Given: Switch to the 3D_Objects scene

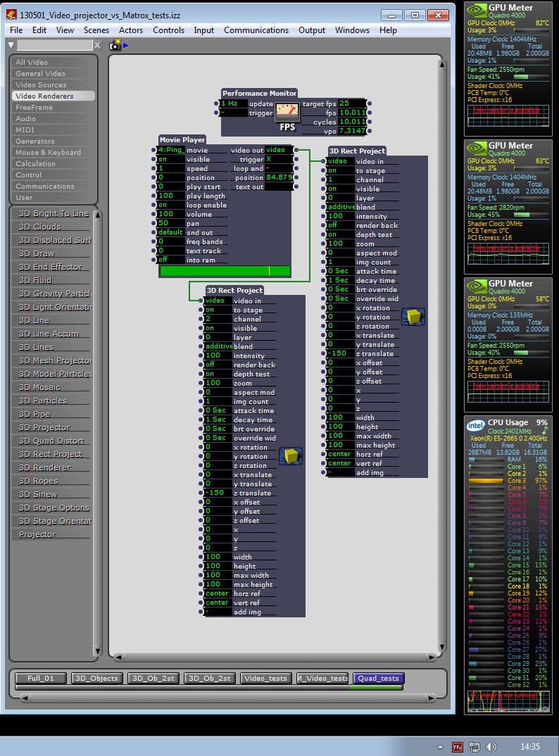Looking at the screenshot, I should point(96,678).
